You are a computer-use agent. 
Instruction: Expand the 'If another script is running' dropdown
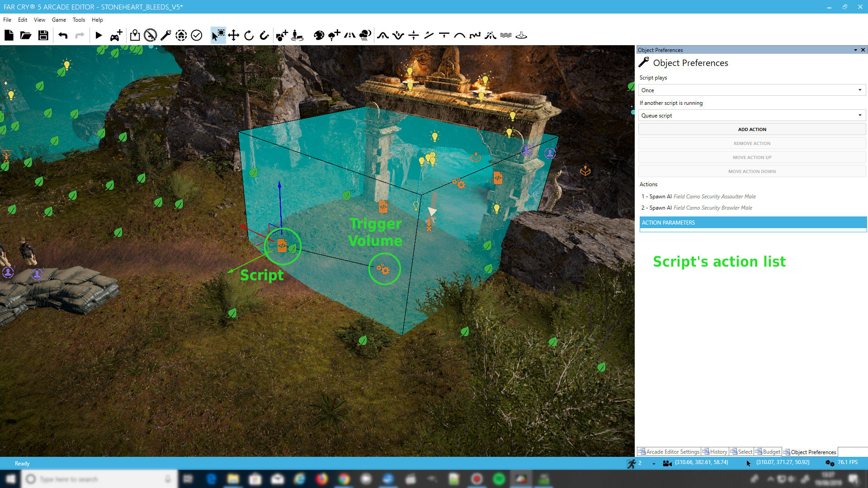(x=752, y=115)
